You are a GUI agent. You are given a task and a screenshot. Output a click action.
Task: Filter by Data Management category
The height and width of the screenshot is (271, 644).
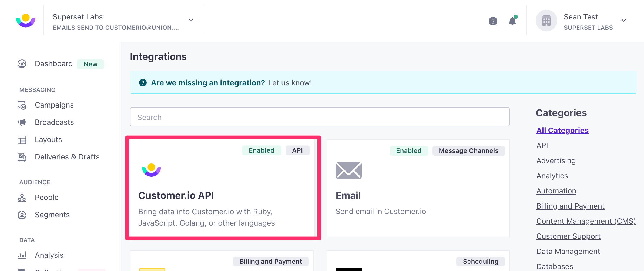[568, 252]
